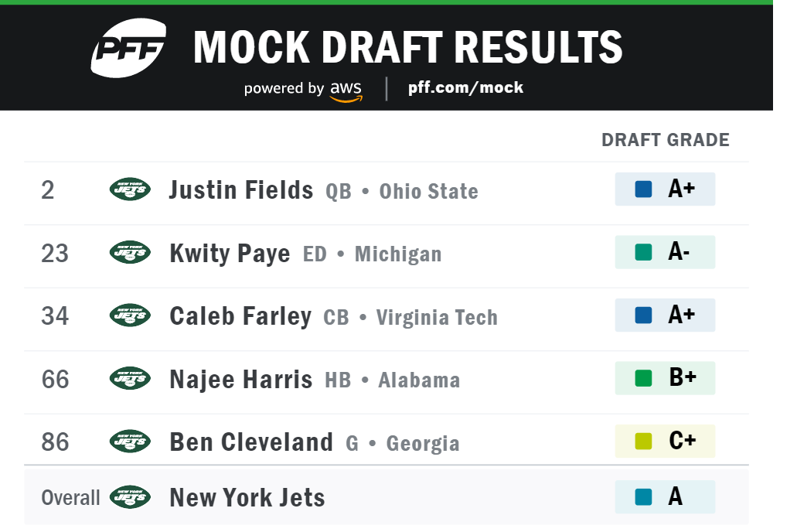Image resolution: width=797 pixels, height=532 pixels.
Task: Select the Justin Fields player name
Action: pos(241,189)
